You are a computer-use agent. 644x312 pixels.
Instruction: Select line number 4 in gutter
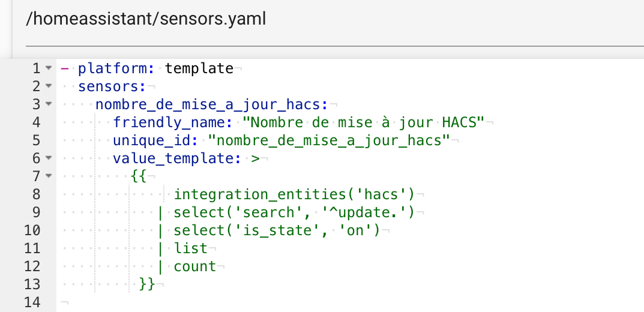pyautogui.click(x=37, y=122)
